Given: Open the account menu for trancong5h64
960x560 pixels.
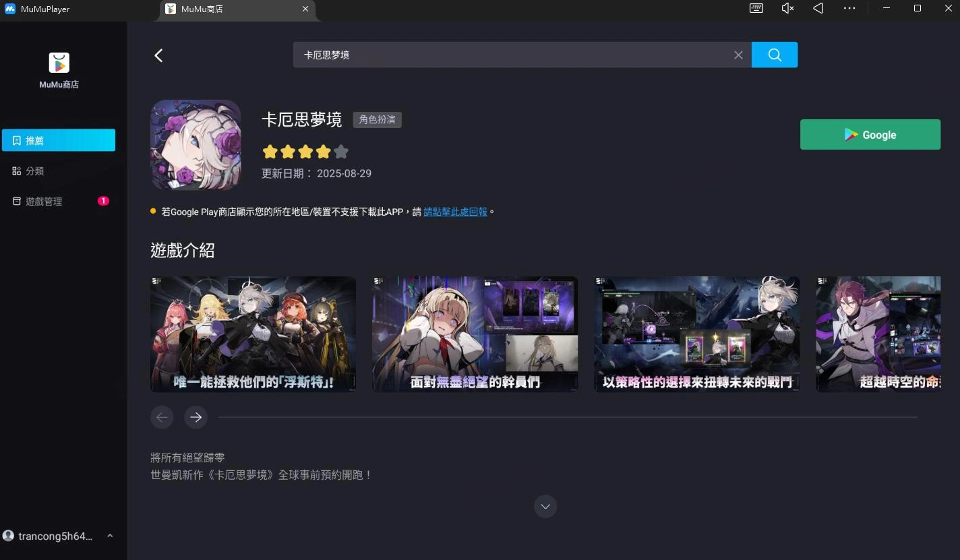Looking at the screenshot, I should [x=56, y=536].
